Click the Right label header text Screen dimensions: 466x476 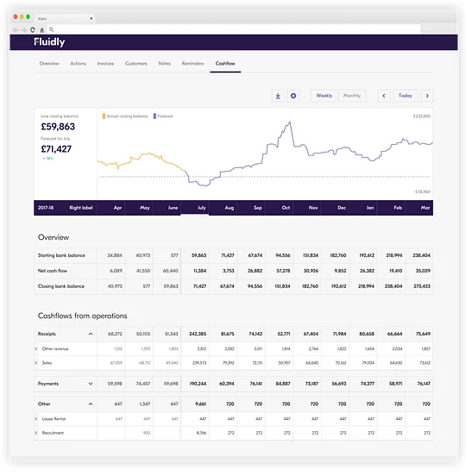coord(81,208)
